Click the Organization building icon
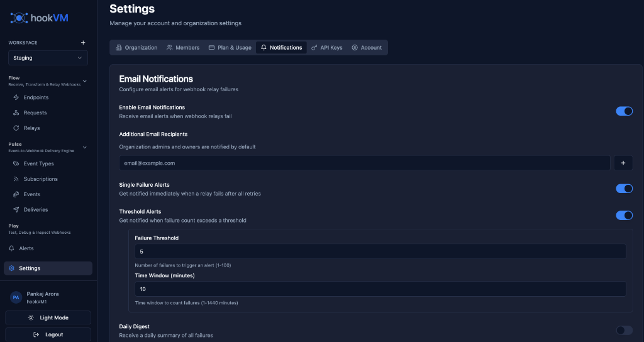Image resolution: width=644 pixels, height=342 pixels. (119, 48)
